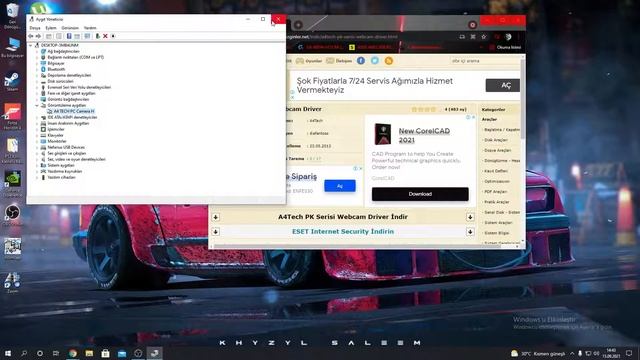Click the last toolbar icon after the red X
Screen dimensions: 640x360
(113, 36)
